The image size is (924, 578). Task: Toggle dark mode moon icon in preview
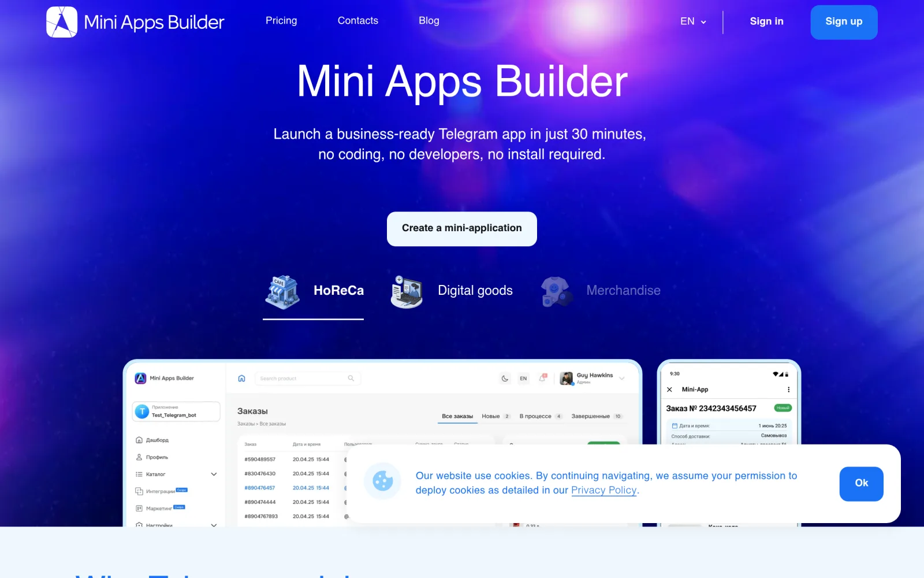pyautogui.click(x=505, y=379)
